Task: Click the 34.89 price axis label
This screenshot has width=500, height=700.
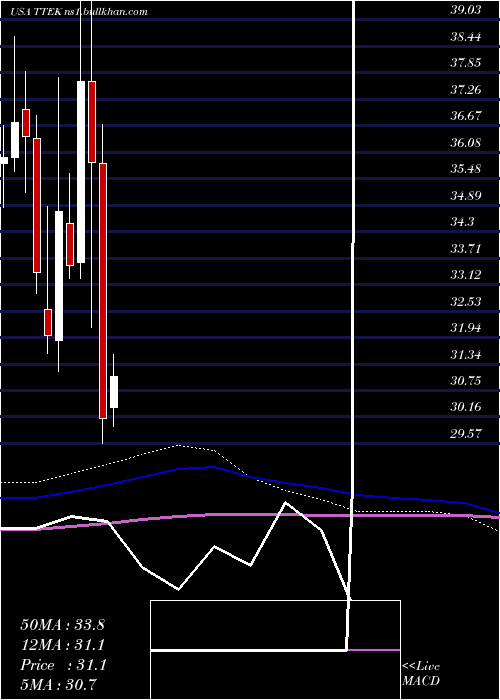Action: [466, 196]
